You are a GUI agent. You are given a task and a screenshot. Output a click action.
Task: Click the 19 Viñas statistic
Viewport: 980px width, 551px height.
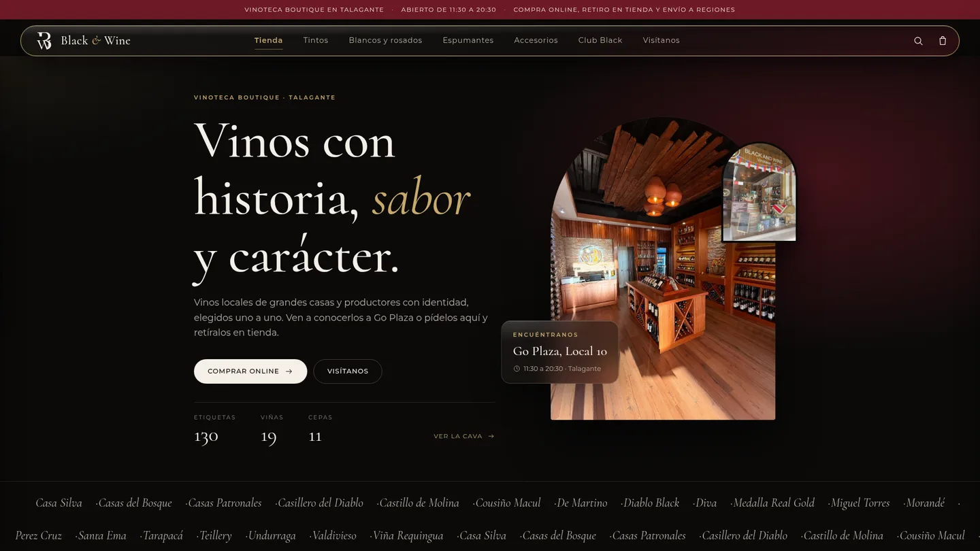point(272,429)
